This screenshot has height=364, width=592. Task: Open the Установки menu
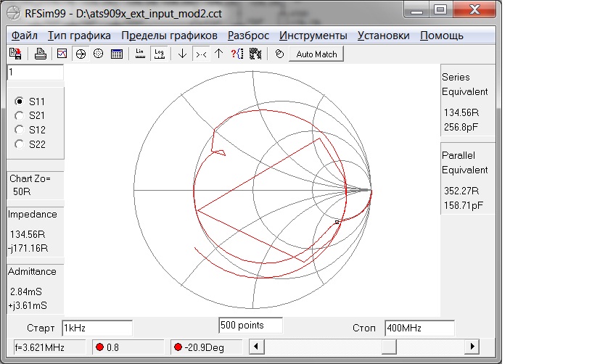383,36
